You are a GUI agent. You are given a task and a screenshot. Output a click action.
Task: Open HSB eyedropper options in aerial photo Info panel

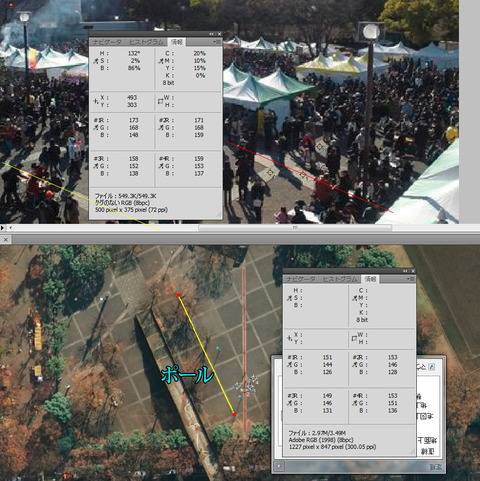289,298
